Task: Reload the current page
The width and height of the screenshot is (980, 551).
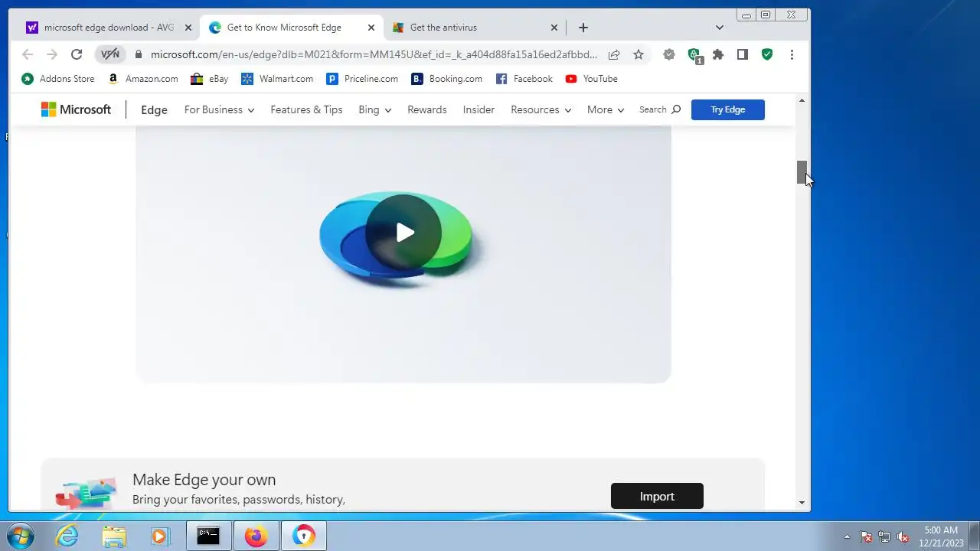Action: pyautogui.click(x=77, y=54)
